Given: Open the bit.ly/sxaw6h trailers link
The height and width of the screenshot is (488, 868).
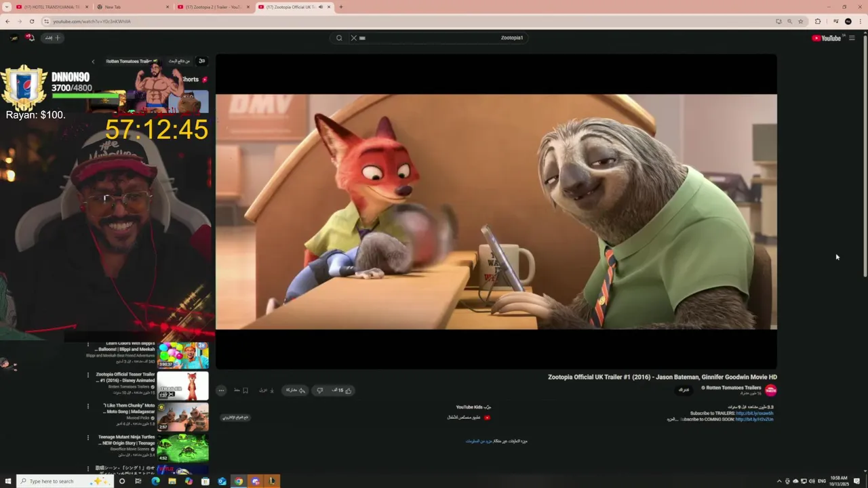Looking at the screenshot, I should (x=754, y=413).
